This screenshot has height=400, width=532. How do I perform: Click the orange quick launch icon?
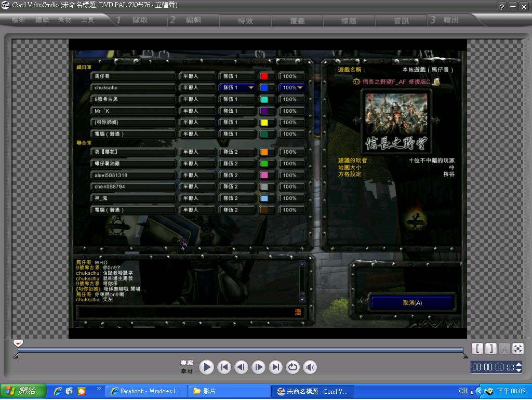click(x=82, y=391)
